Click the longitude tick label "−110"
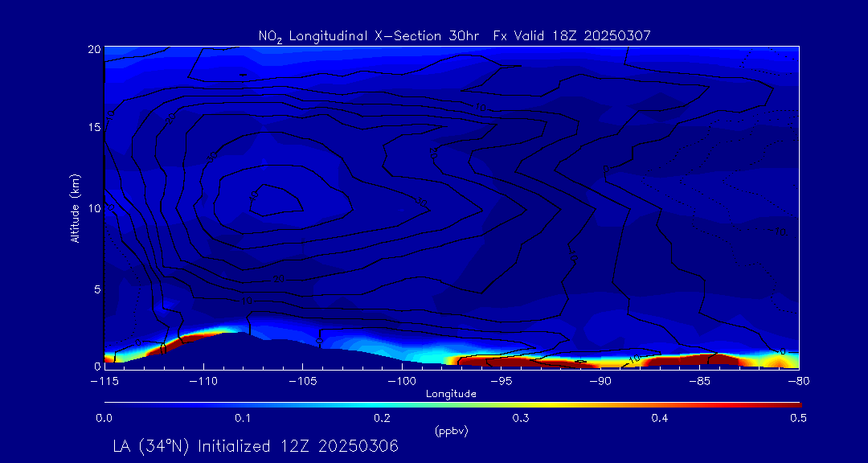 tap(203, 382)
